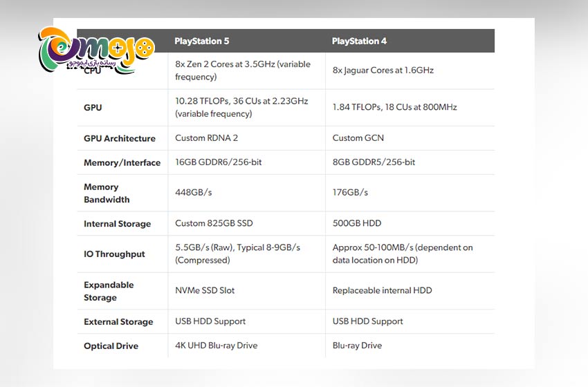
Task: Click the 8GB GDDR5/256-bit cell
Action: [374, 162]
